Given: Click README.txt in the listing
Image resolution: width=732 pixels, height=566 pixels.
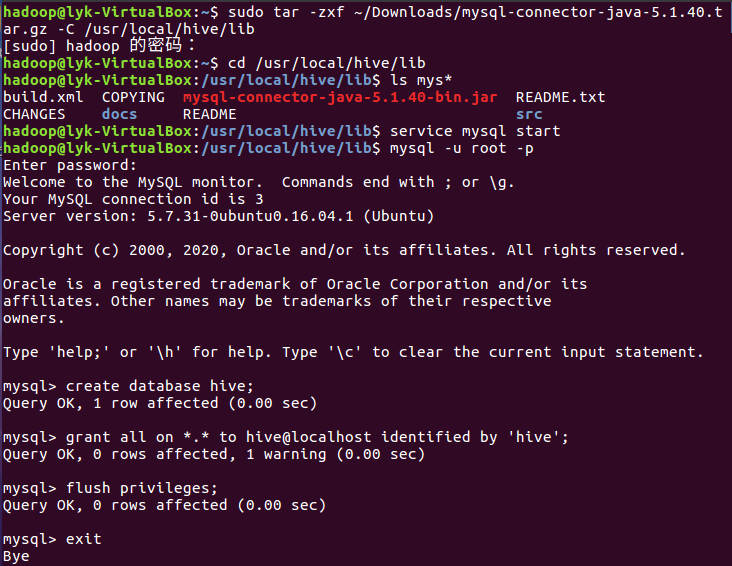Looking at the screenshot, I should point(560,97).
